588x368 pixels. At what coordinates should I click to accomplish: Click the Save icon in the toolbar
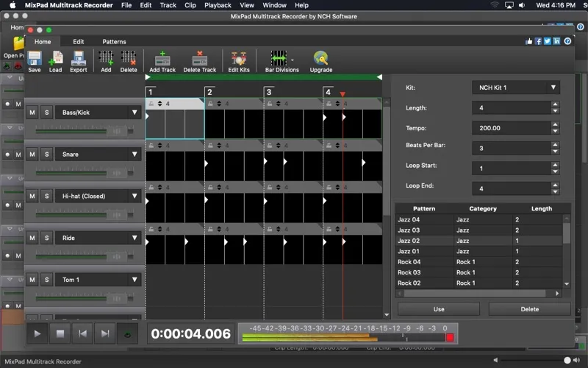click(34, 61)
